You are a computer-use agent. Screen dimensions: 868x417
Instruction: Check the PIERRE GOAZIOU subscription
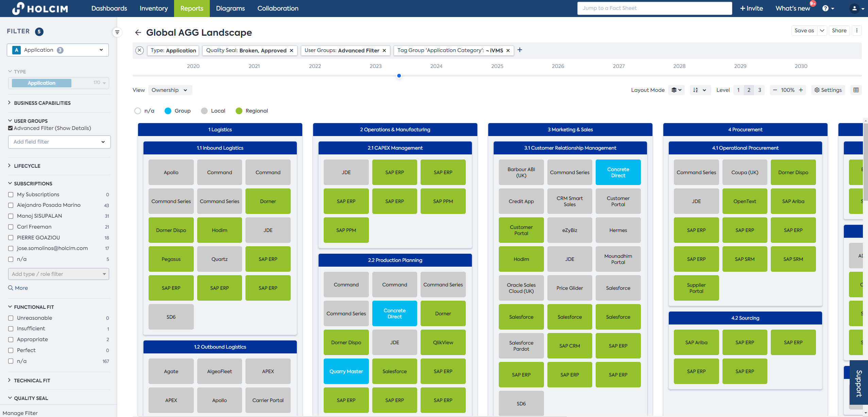tap(11, 238)
